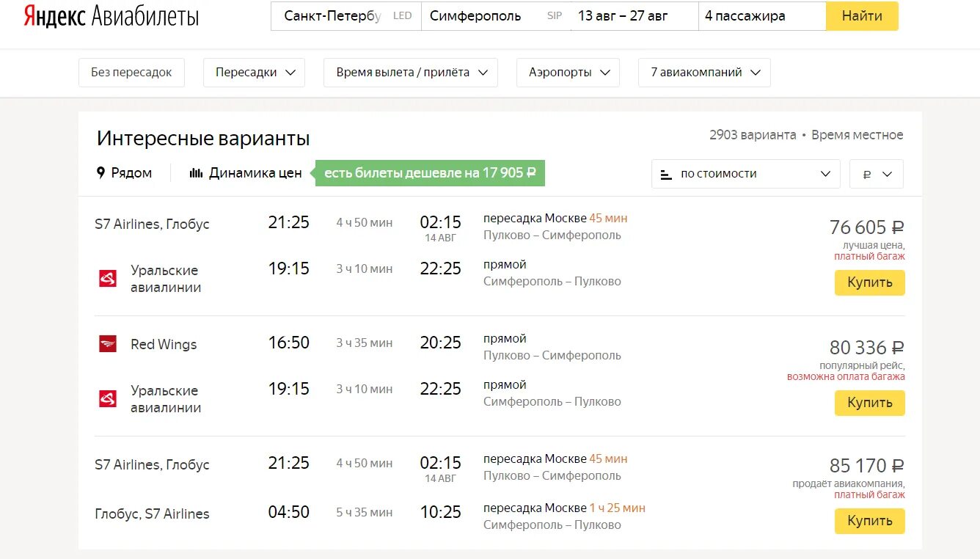This screenshot has height=559, width=980.
Task: Click the Уральские авиалинии logo in the second offer
Action: coord(108,398)
